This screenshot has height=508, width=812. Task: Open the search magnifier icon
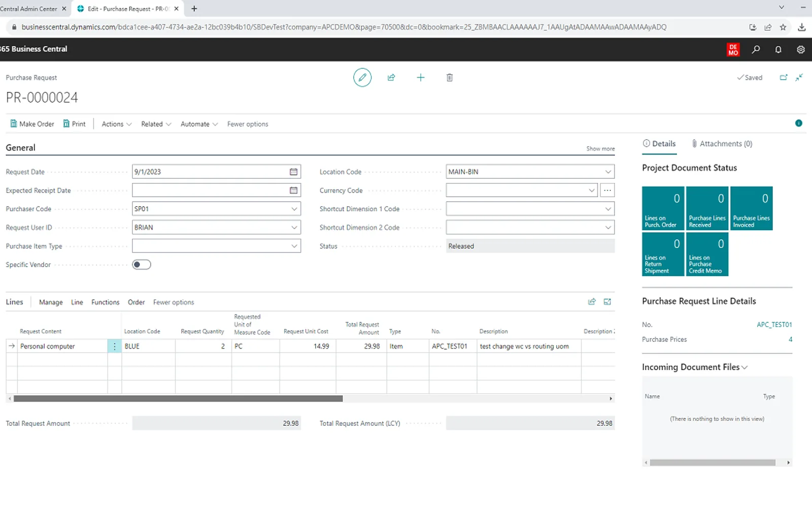coord(756,49)
